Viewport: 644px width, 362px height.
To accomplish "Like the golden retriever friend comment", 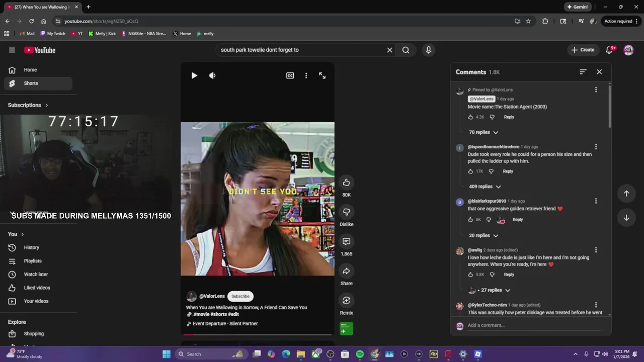I will [470, 220].
